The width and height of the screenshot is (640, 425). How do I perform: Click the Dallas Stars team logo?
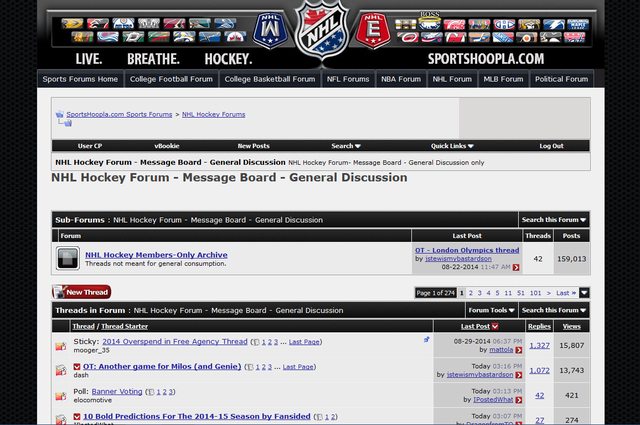[x=133, y=37]
